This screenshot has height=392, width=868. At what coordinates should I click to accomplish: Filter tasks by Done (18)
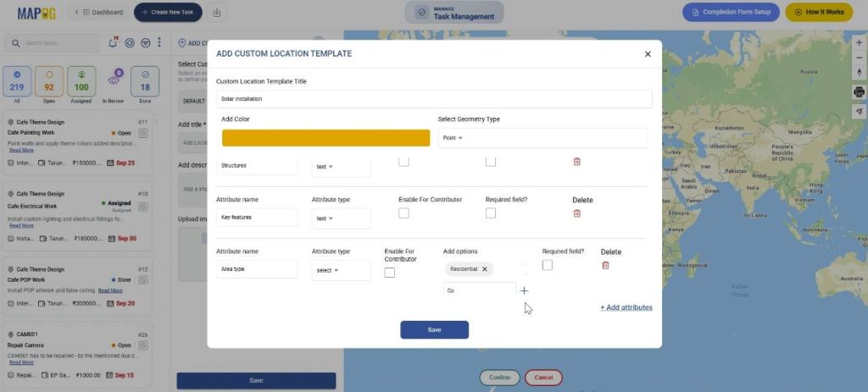coord(145,81)
